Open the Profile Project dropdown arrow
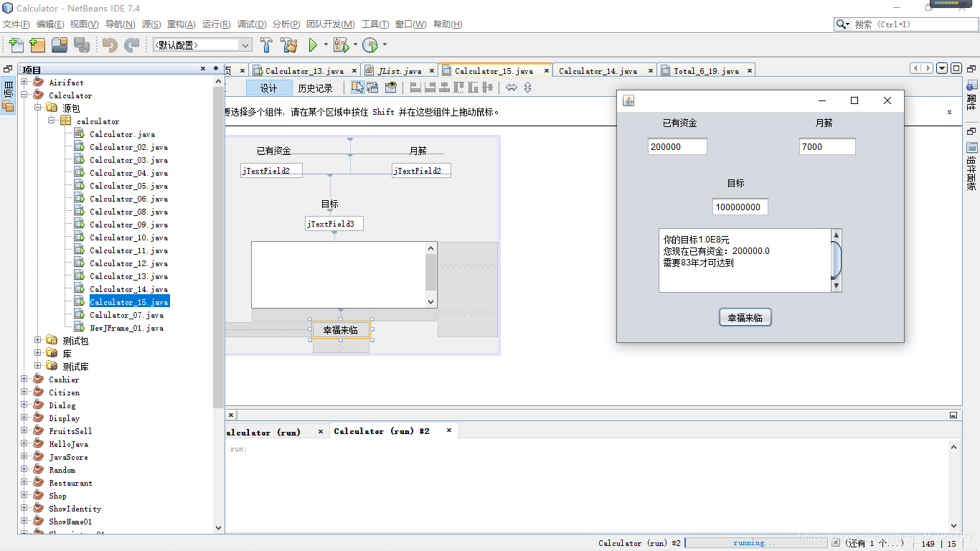This screenshot has height=551, width=980. tap(385, 45)
